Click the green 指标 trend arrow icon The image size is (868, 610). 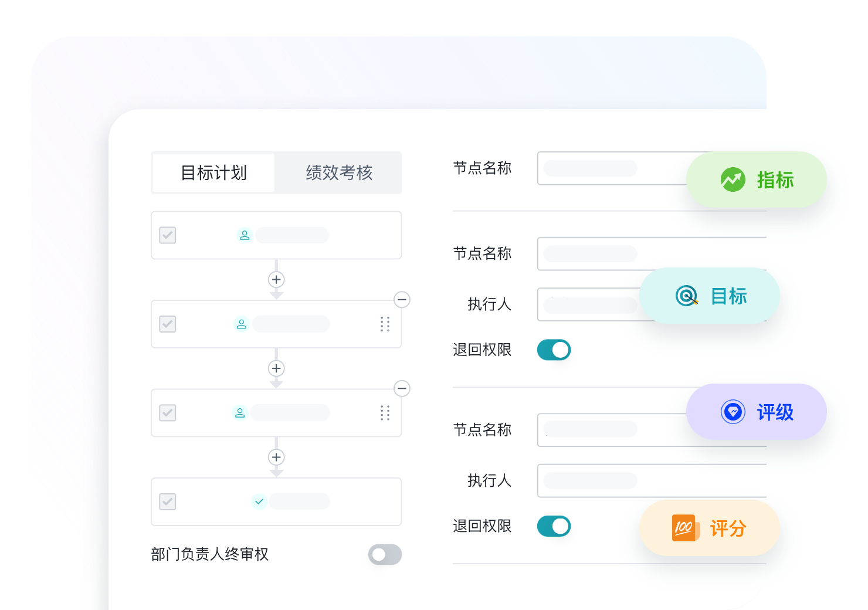tap(733, 180)
